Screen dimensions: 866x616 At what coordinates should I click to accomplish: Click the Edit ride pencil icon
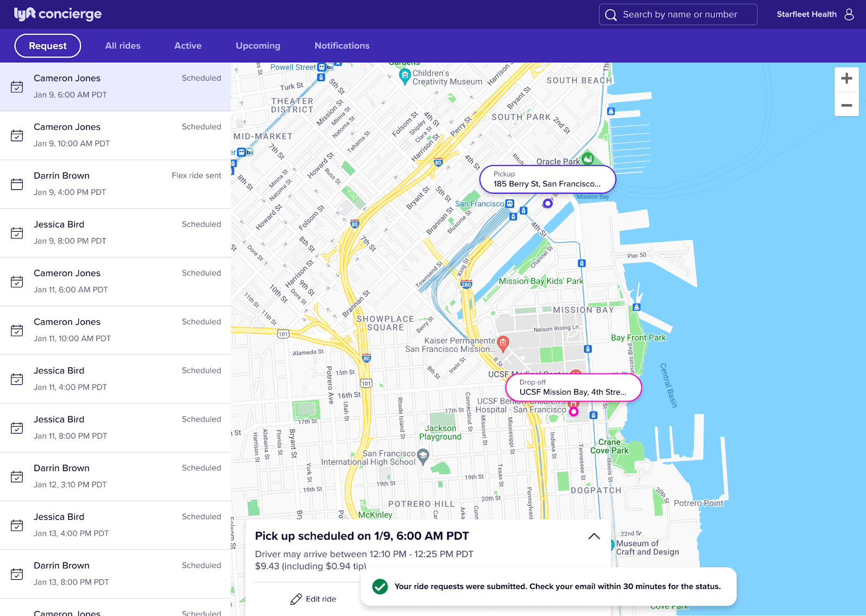click(x=296, y=599)
